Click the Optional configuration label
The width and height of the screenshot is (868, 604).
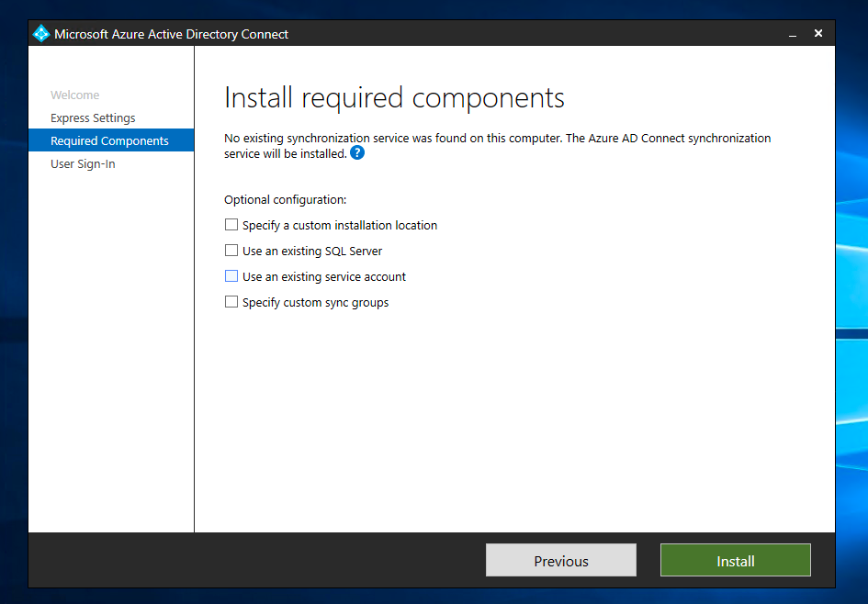click(x=285, y=200)
